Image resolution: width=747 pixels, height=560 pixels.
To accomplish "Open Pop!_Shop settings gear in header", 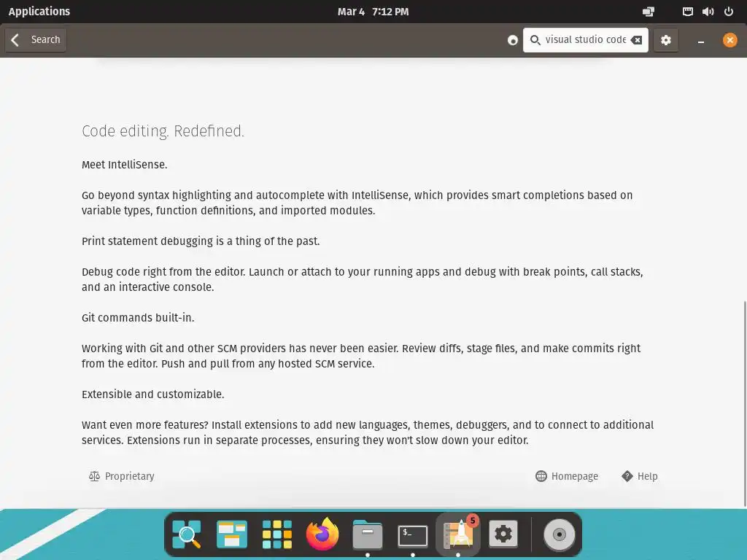I will pos(665,40).
